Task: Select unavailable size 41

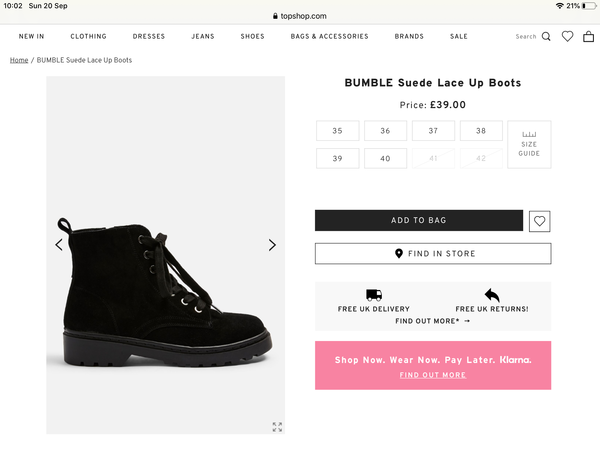Action: pyautogui.click(x=433, y=158)
